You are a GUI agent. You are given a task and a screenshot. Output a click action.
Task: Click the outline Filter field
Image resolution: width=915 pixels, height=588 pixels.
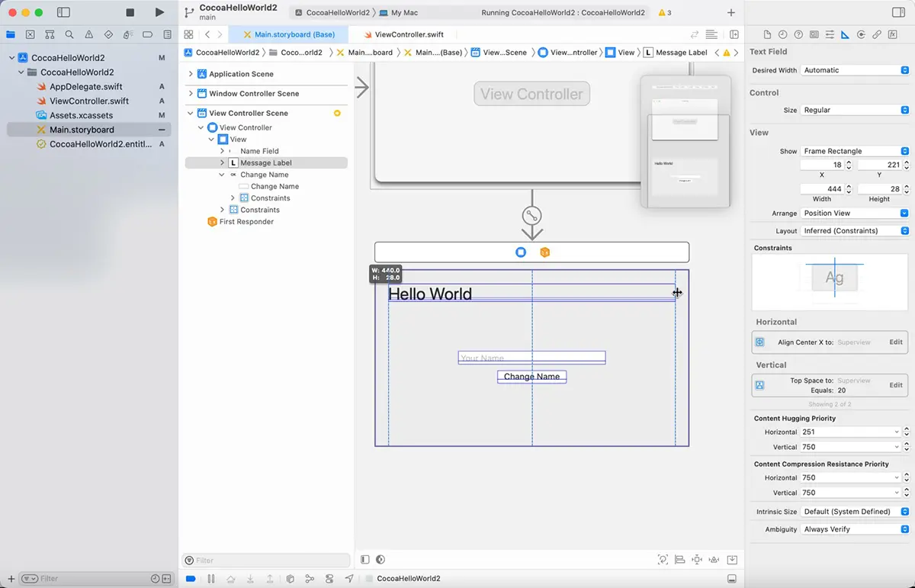(x=267, y=561)
